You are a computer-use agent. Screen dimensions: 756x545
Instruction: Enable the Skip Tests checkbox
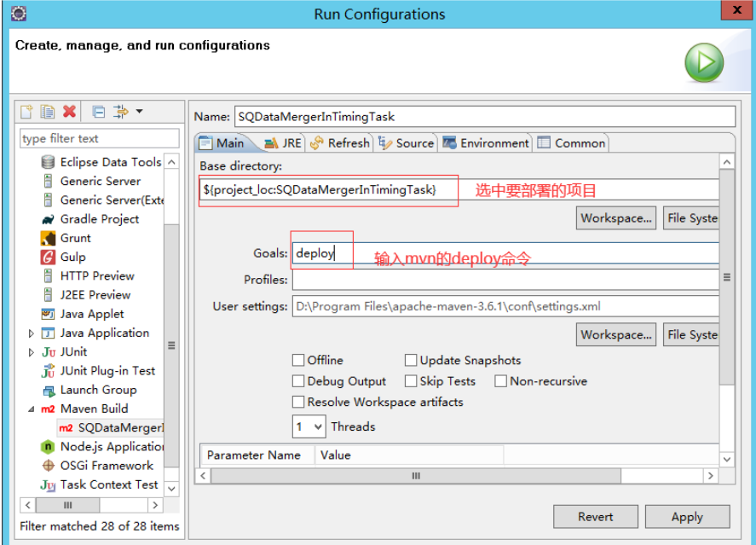coord(411,381)
